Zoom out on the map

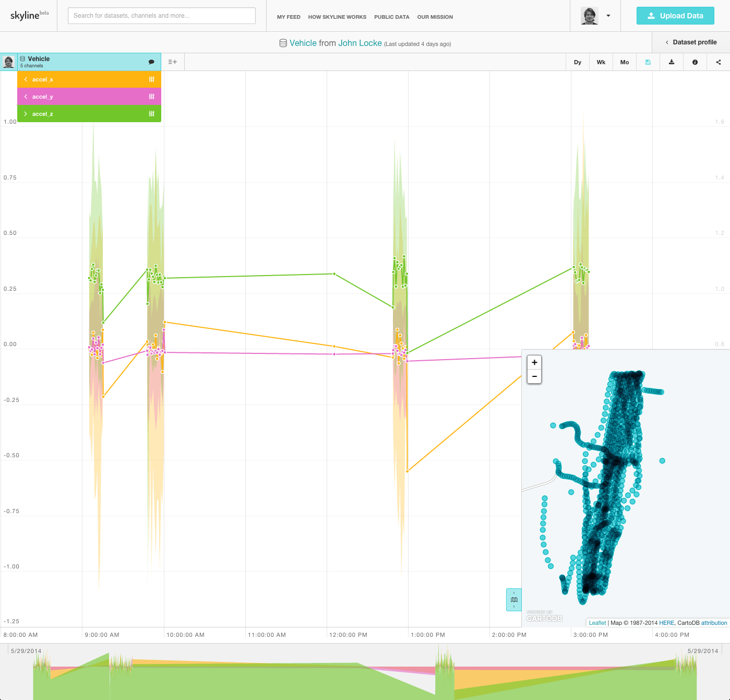click(x=534, y=376)
